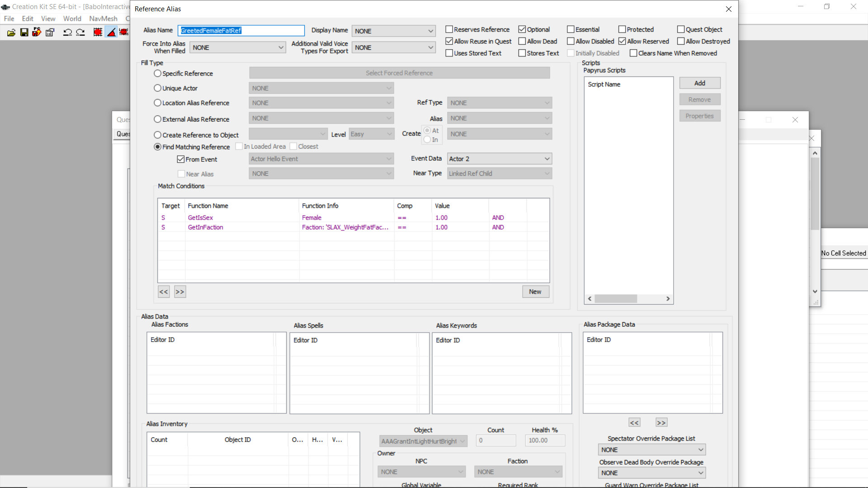
Task: Click match conditions next >> button
Action: (180, 291)
